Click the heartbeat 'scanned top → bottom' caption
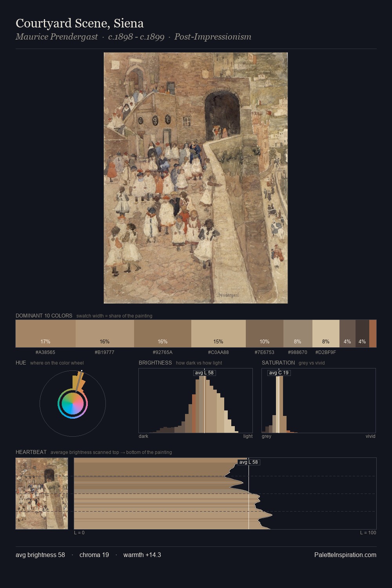The width and height of the screenshot is (392, 588). coord(111,452)
